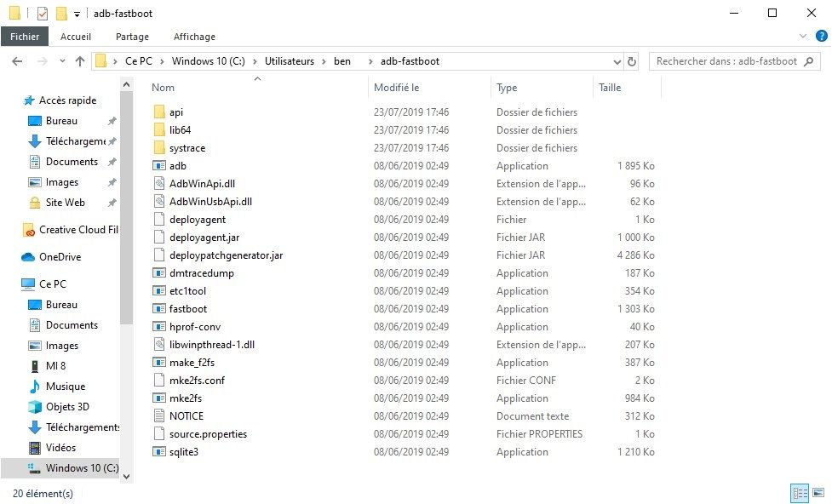Click the search magnifier icon
Image resolution: width=832 pixels, height=504 pixels.
tap(809, 61)
